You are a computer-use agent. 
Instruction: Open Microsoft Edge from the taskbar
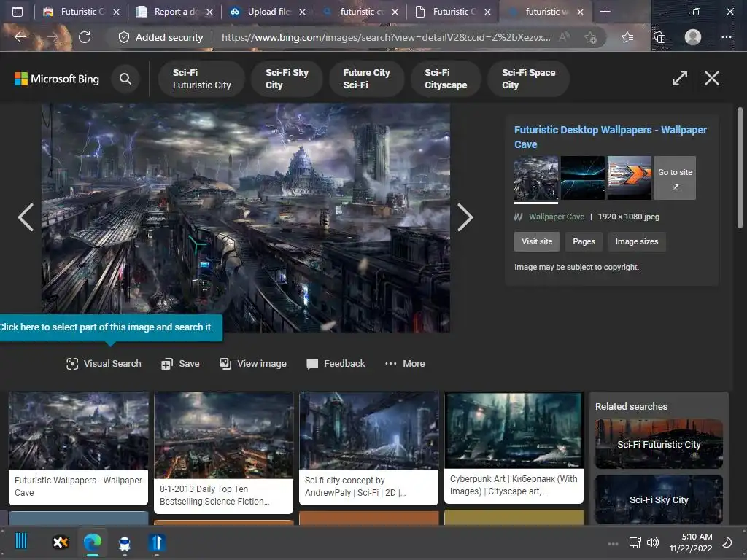93,542
